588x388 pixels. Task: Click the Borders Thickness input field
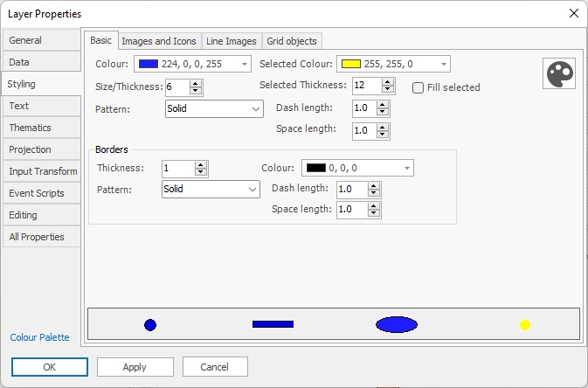(x=177, y=169)
